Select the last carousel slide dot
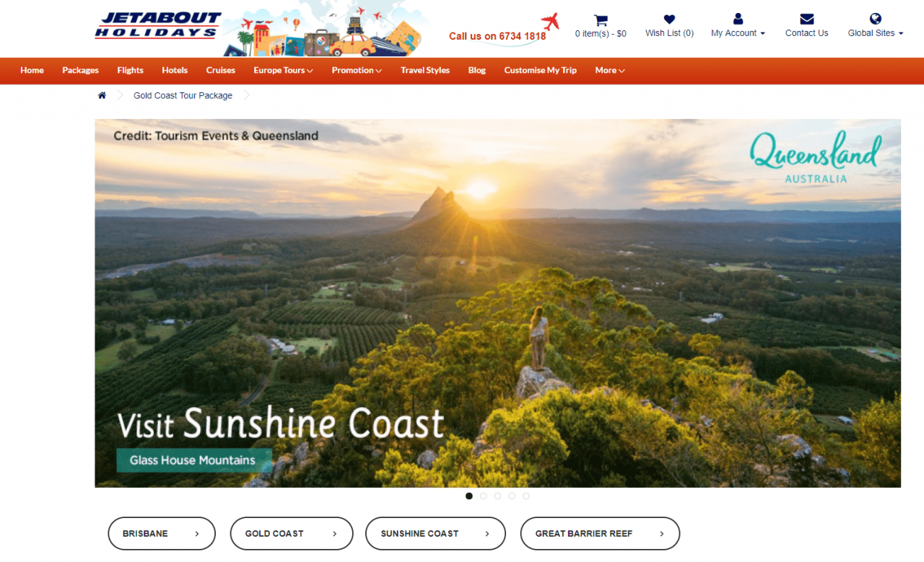 [x=526, y=496]
